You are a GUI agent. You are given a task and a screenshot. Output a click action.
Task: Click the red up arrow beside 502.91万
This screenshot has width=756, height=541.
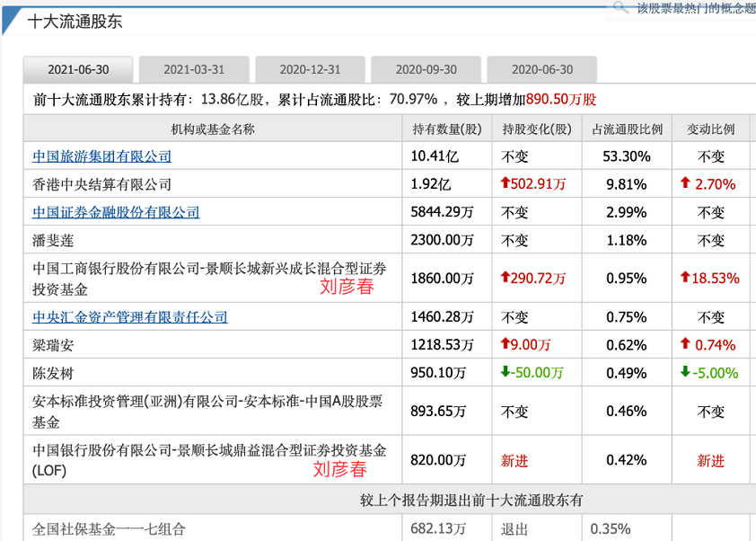(x=505, y=183)
